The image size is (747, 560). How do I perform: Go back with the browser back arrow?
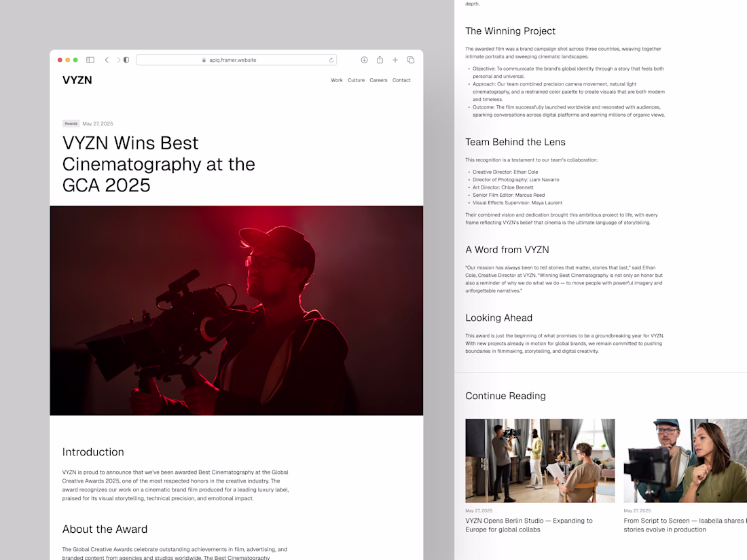(x=107, y=60)
